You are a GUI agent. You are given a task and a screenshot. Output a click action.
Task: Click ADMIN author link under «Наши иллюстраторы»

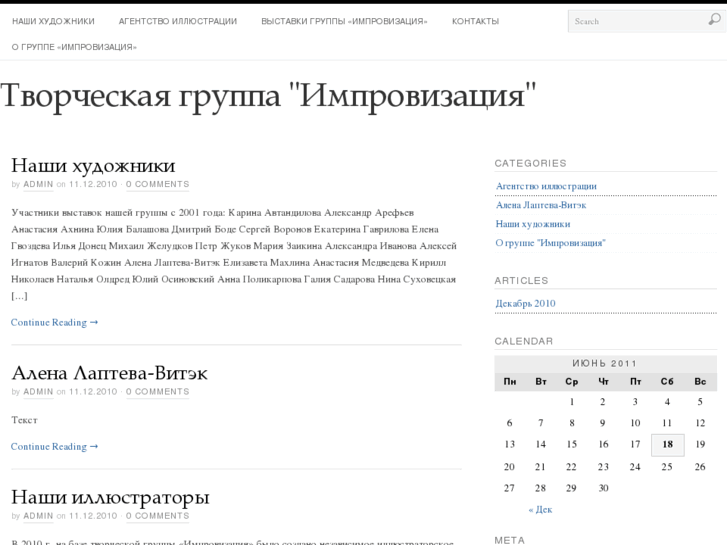tap(38, 516)
